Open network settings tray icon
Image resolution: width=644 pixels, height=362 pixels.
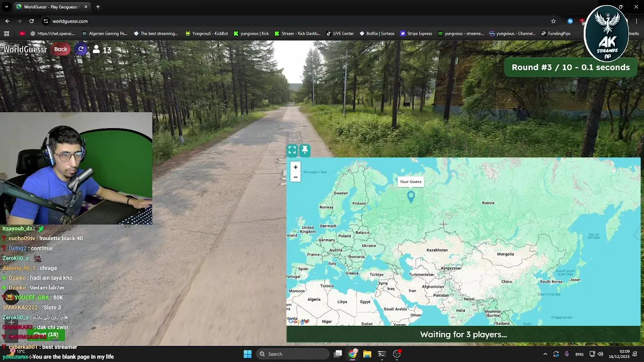tap(592, 354)
